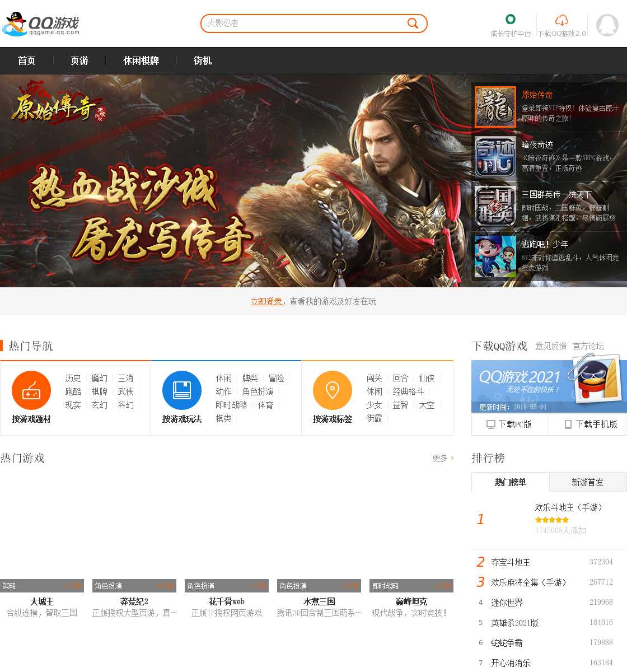Open 大城主 game title
Viewport: 627px width, 672px height.
pyautogui.click(x=42, y=601)
